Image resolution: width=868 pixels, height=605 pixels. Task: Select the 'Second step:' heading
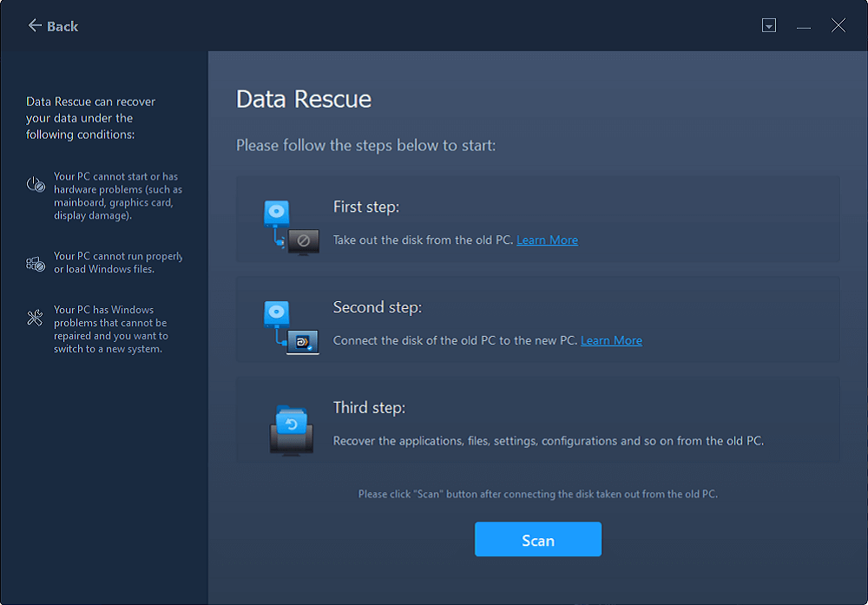tap(376, 308)
